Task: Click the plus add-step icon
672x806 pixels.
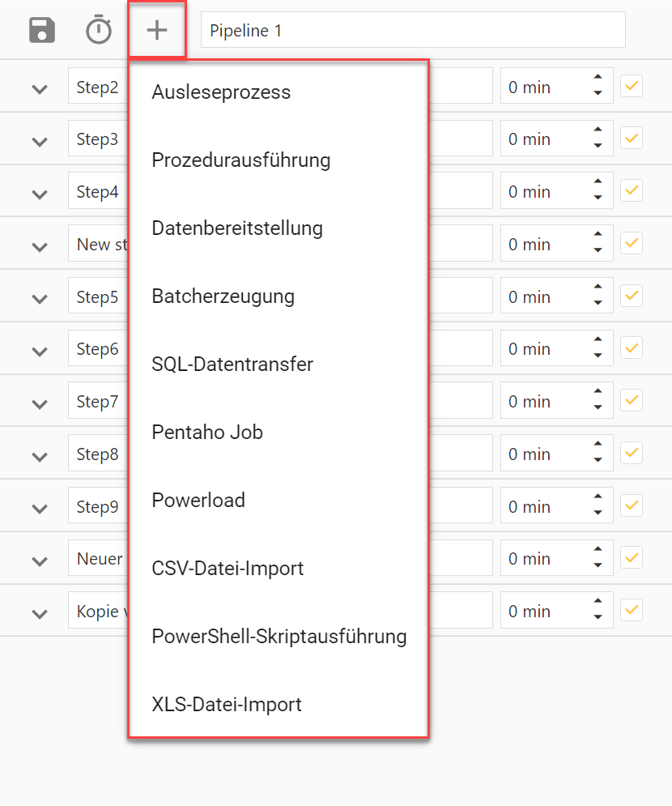Action: pyautogui.click(x=156, y=30)
